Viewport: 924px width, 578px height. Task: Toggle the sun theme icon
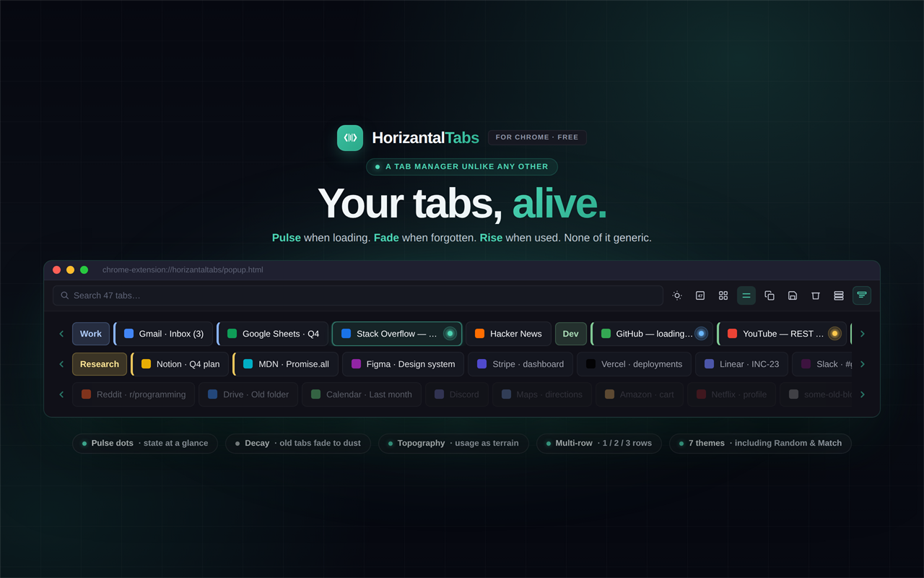click(677, 296)
